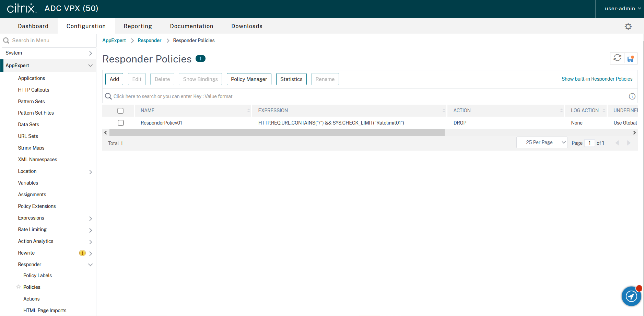The width and height of the screenshot is (644, 316).
Task: Click the Search in Menu magnifier icon
Action: coord(6,40)
